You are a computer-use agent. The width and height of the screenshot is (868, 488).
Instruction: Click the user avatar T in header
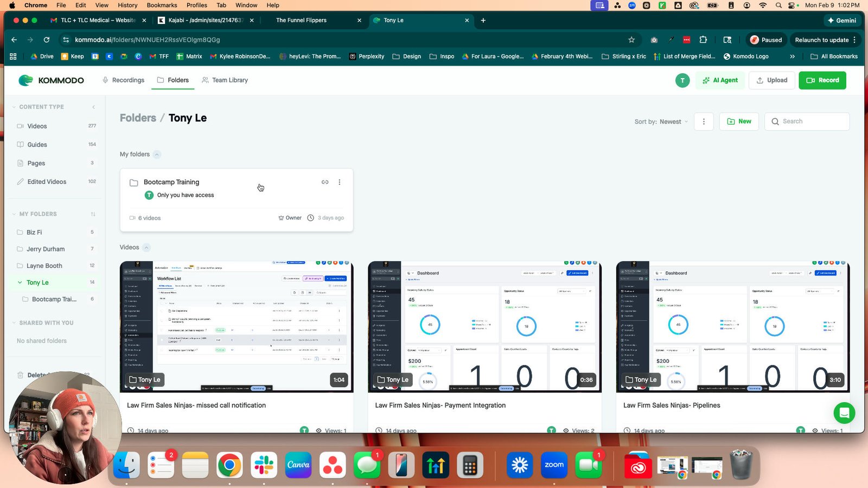click(682, 80)
